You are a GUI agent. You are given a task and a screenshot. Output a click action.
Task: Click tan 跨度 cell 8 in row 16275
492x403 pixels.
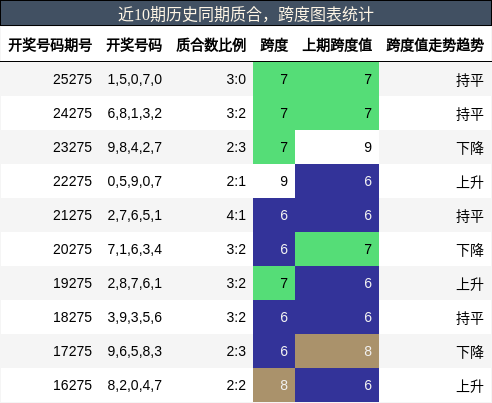click(274, 385)
